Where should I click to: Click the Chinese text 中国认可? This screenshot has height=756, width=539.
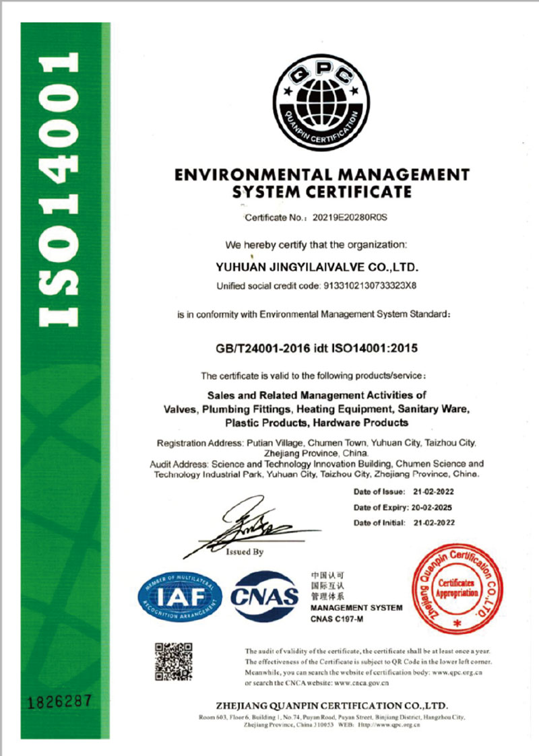(x=327, y=575)
